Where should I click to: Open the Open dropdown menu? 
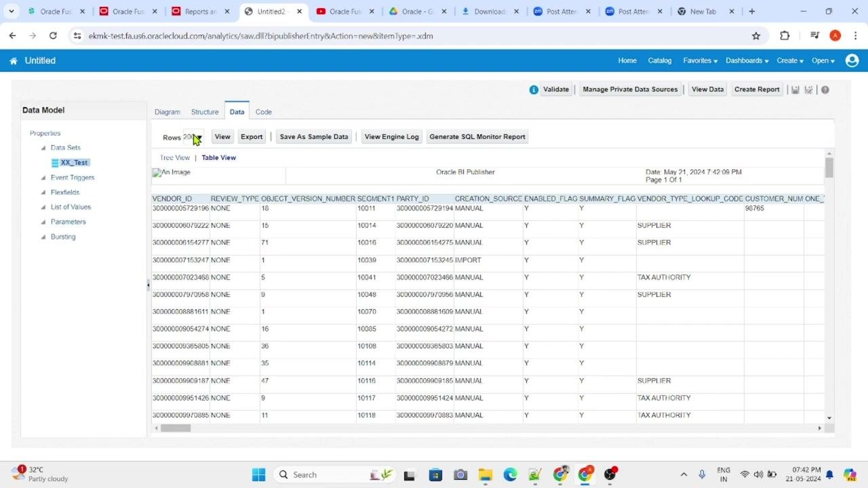coord(823,61)
